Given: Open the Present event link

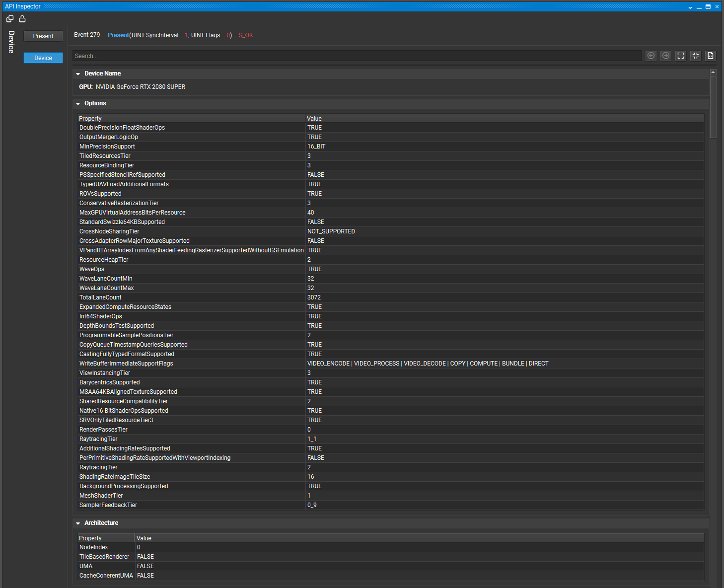Looking at the screenshot, I should click(x=118, y=35).
